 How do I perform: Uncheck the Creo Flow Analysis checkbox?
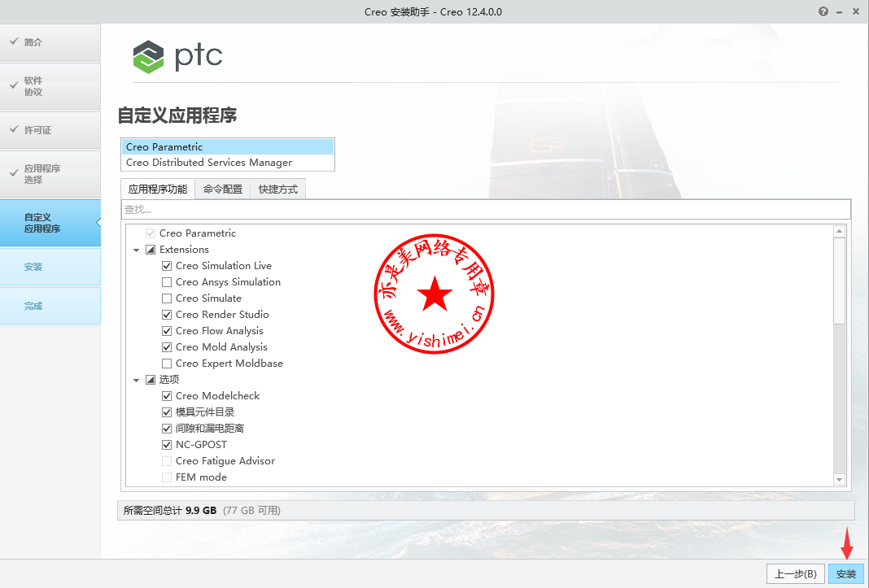click(x=166, y=331)
